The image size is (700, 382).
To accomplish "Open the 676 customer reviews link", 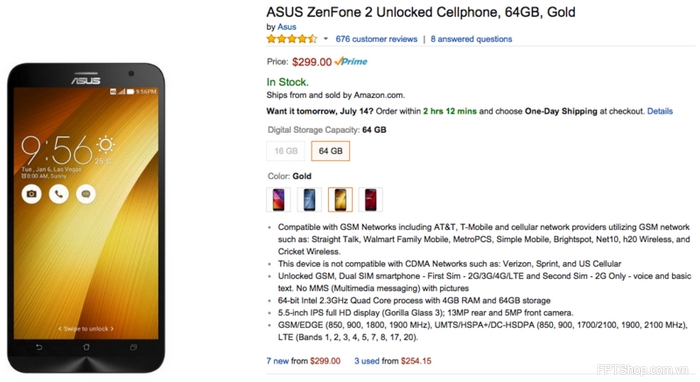I will tap(376, 39).
